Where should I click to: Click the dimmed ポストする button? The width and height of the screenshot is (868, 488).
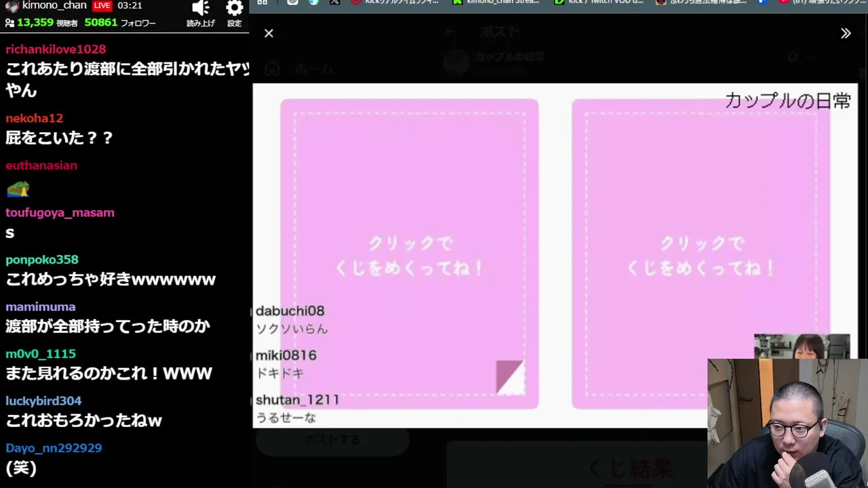[332, 440]
